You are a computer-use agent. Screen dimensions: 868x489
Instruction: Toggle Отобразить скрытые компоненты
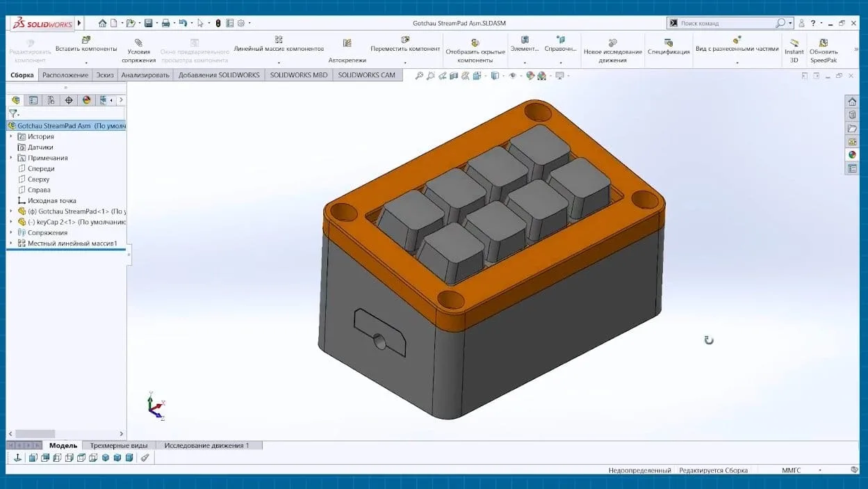(475, 51)
